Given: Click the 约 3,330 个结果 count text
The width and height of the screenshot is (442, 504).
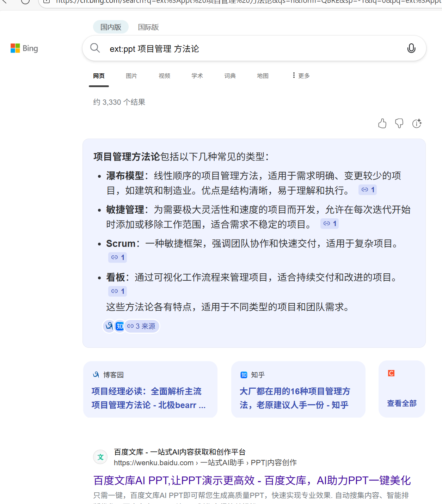Looking at the screenshot, I should 119,102.
